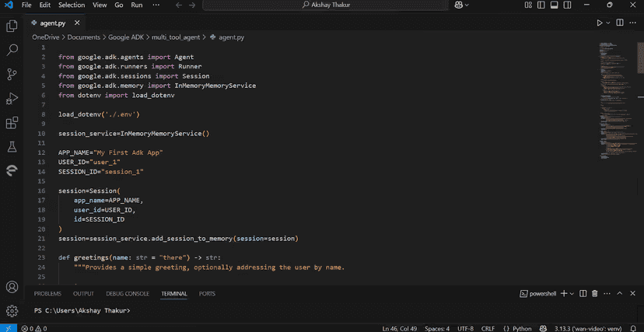This screenshot has width=644, height=332.
Task: Change the CRLF line ending setting
Action: click(488, 328)
